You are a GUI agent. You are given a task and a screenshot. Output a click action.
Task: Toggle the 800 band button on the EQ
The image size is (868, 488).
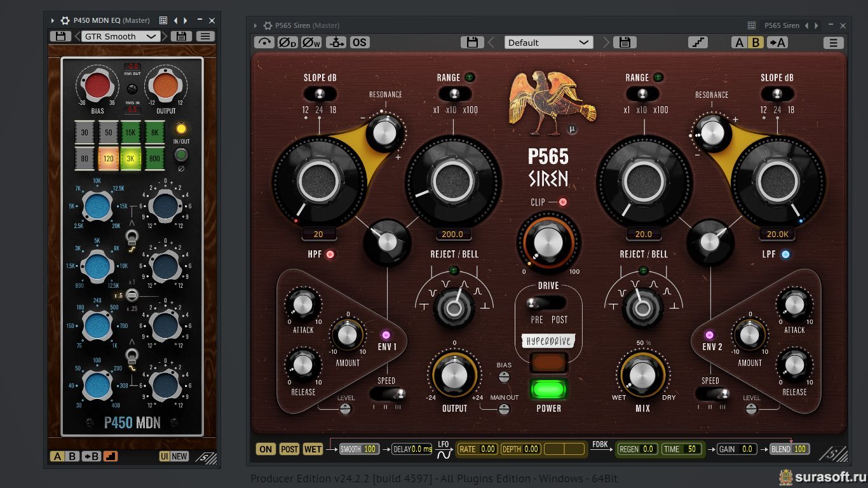(x=153, y=158)
